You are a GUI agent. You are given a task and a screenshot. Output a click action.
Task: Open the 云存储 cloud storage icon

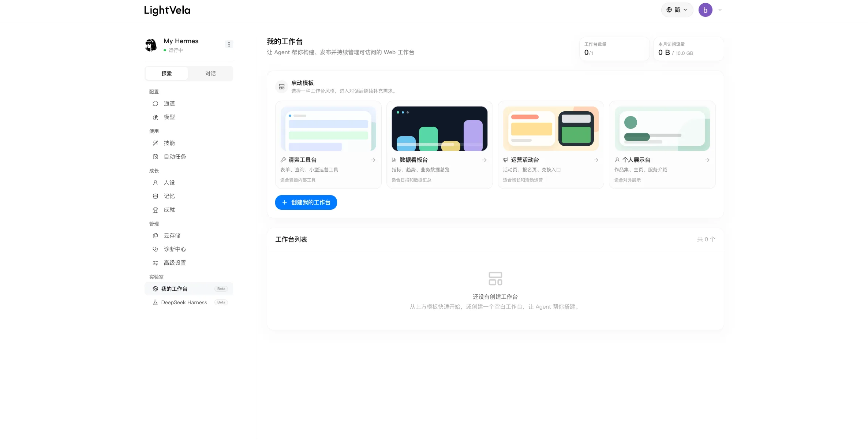click(x=155, y=236)
